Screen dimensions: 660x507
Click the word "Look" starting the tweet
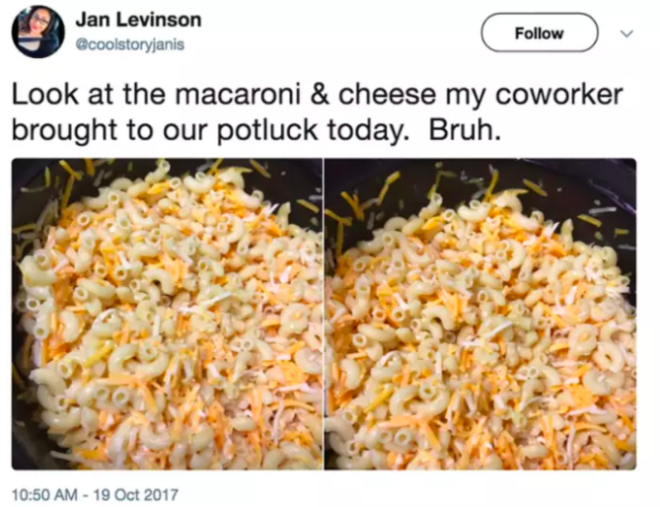point(45,94)
